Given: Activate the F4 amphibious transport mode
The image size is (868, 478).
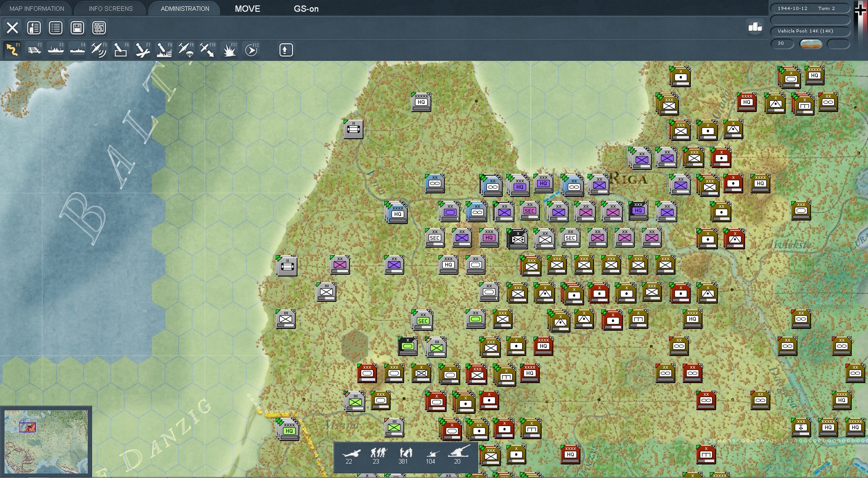Looking at the screenshot, I should [77, 50].
